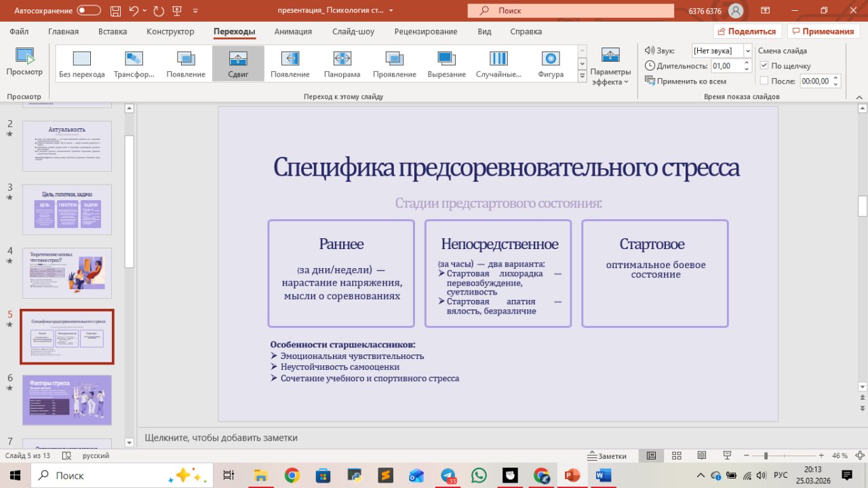Click the Примечания button
The height and width of the screenshot is (488, 868).
(823, 31)
